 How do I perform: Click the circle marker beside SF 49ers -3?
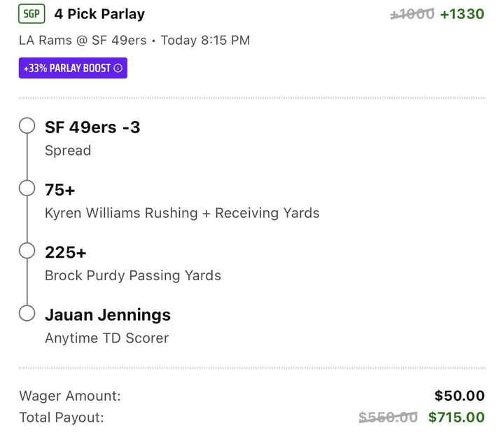(27, 126)
